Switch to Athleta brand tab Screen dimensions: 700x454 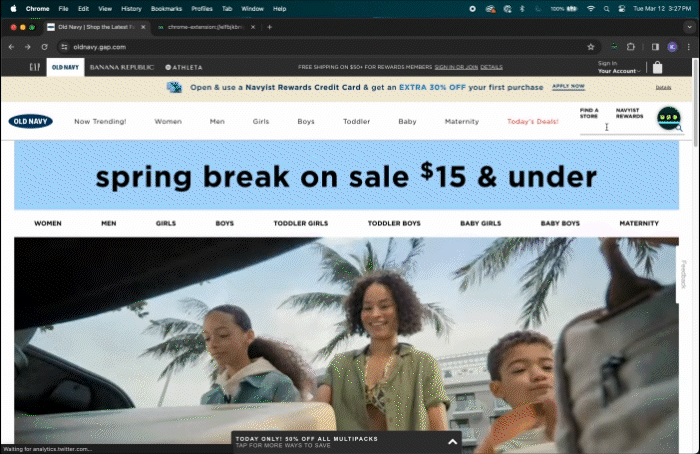183,67
